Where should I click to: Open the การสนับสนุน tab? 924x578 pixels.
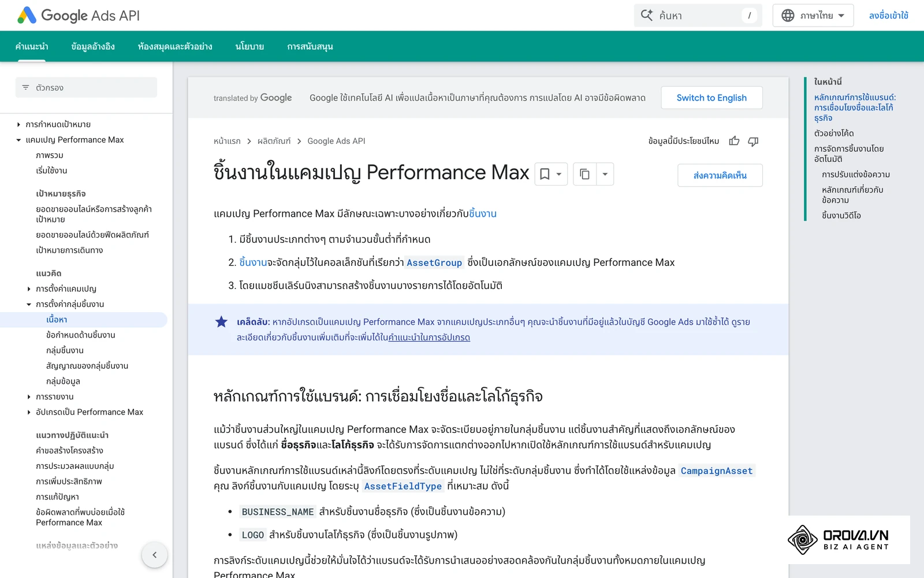coord(310,46)
